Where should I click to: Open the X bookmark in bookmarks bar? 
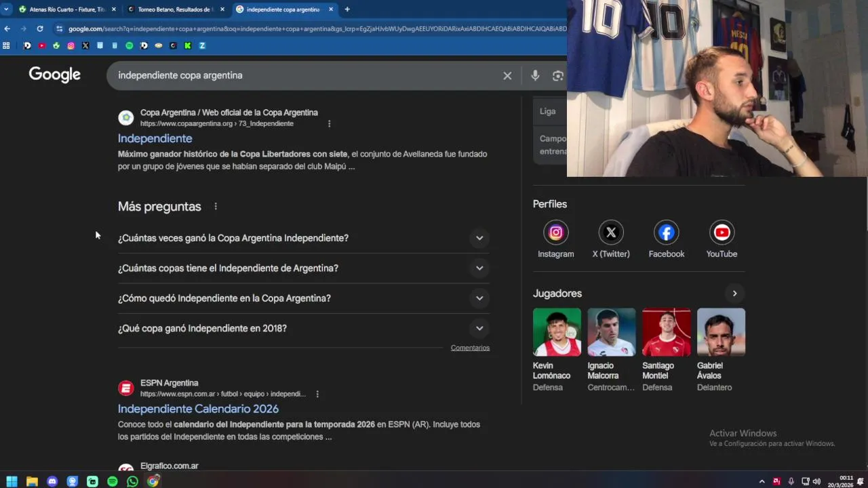tap(85, 45)
